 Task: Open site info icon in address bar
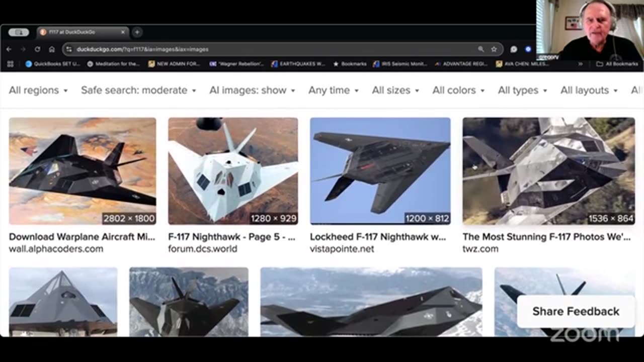pos(69,49)
